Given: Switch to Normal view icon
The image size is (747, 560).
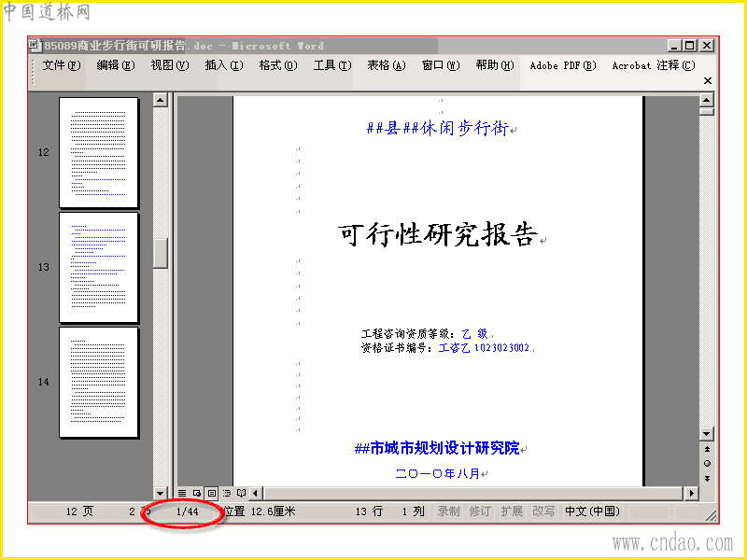Looking at the screenshot, I should [x=182, y=493].
